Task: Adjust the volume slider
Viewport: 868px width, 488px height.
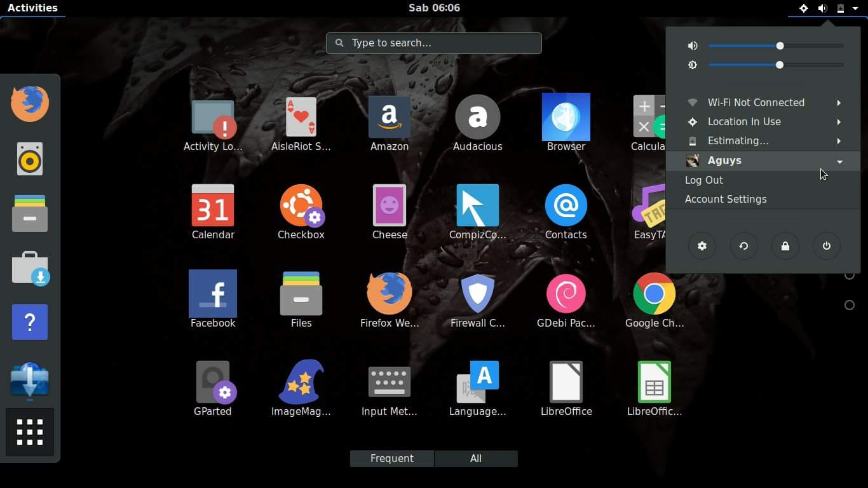Action: click(780, 46)
